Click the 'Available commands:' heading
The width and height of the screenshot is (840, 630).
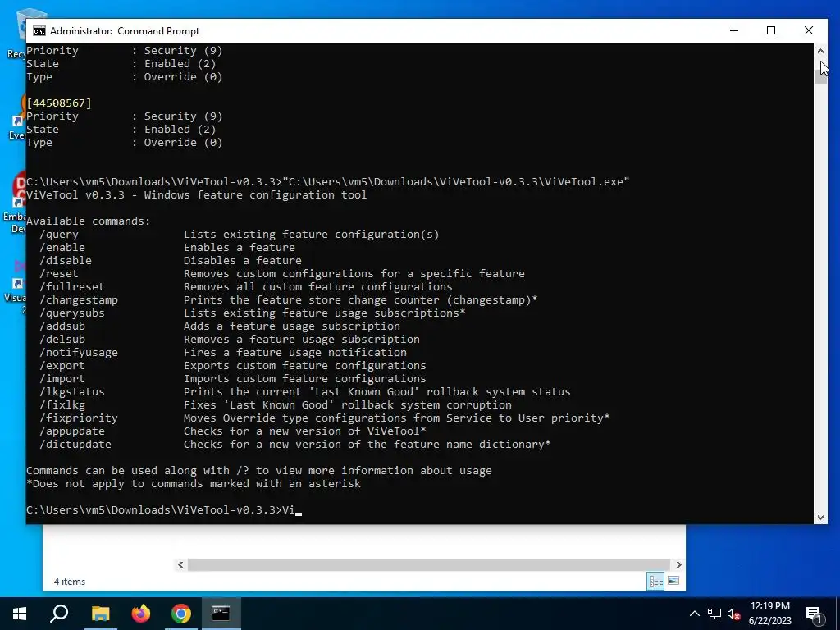pyautogui.click(x=89, y=221)
